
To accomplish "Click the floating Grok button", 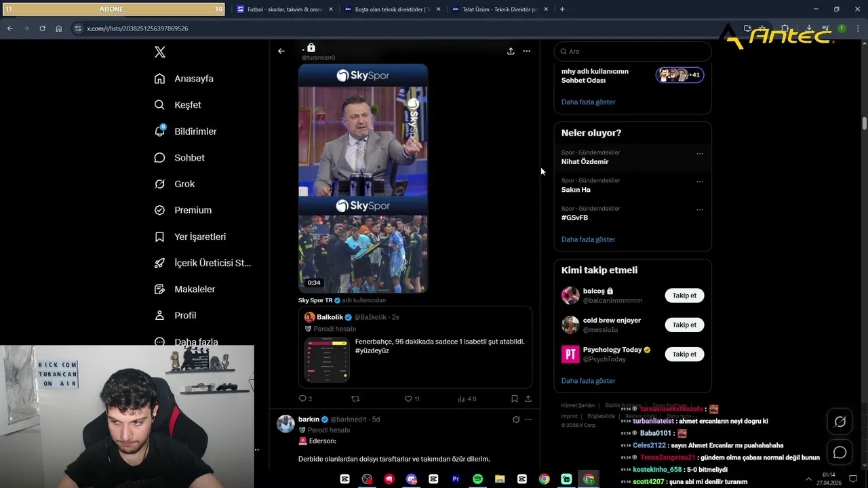I will point(840,422).
